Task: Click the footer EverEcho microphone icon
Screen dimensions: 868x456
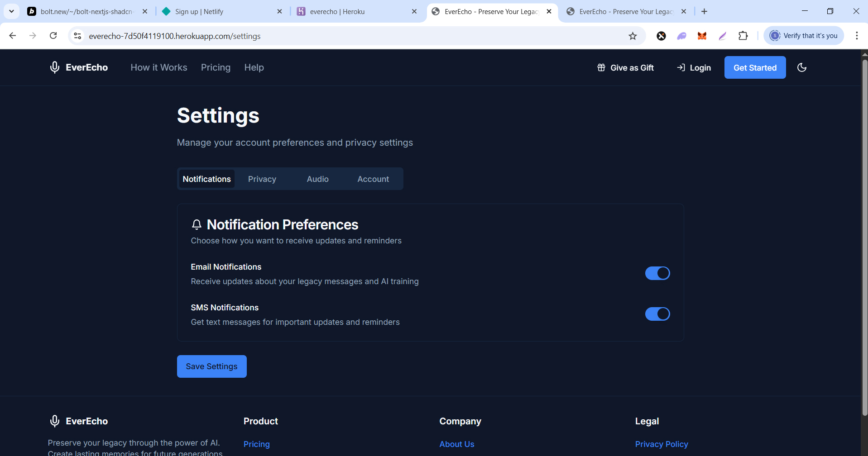Action: click(54, 421)
